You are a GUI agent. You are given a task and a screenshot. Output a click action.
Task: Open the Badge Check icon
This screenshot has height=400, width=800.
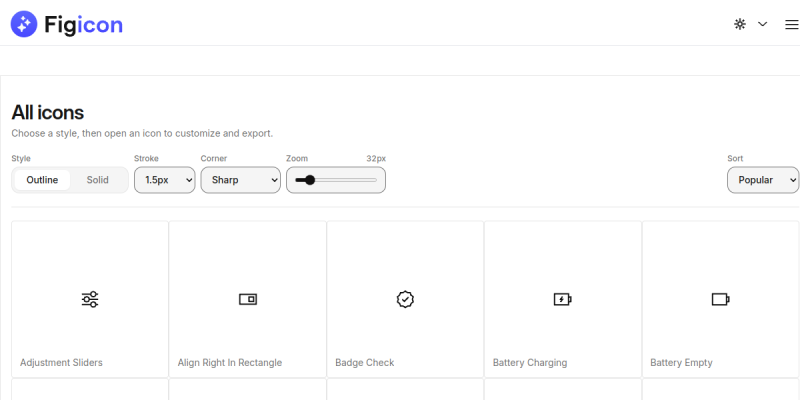point(405,299)
